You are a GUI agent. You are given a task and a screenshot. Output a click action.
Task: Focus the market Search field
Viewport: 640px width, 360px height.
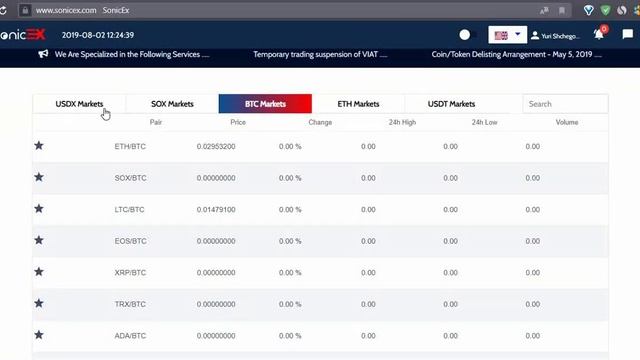click(565, 104)
